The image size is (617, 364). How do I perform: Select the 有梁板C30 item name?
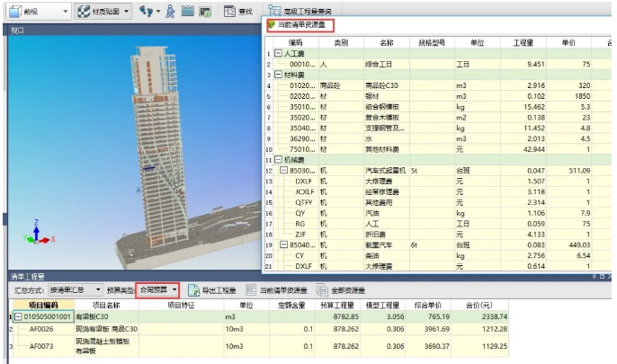point(106,316)
